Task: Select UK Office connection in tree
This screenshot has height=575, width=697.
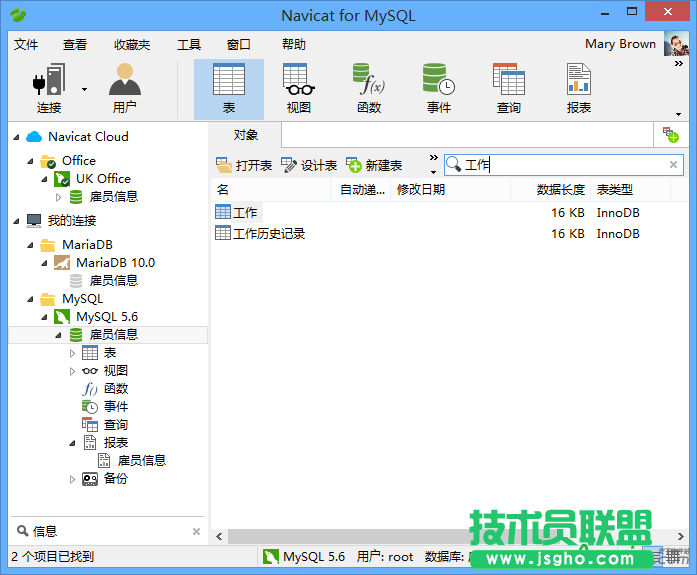Action: [x=93, y=179]
